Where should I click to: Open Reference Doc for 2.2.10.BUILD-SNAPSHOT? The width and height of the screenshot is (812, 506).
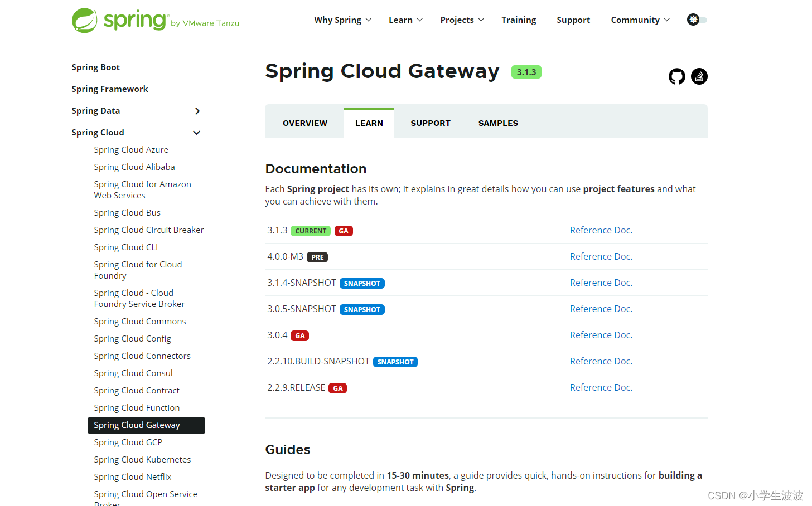point(601,361)
